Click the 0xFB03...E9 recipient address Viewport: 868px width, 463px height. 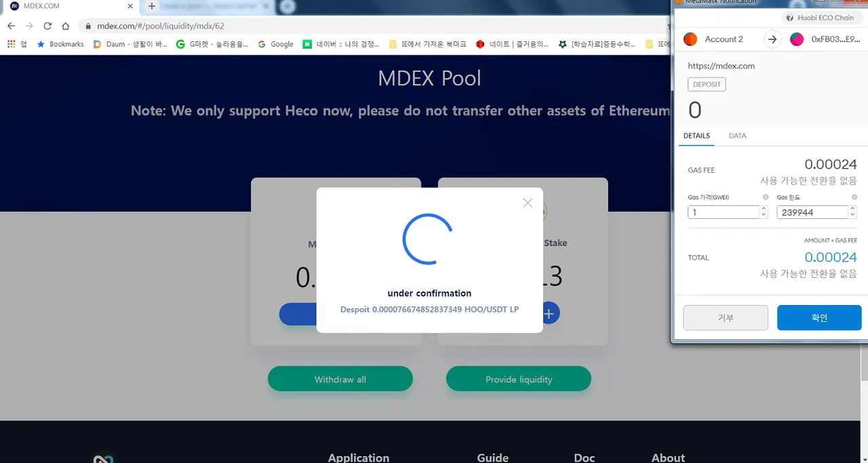[836, 39]
